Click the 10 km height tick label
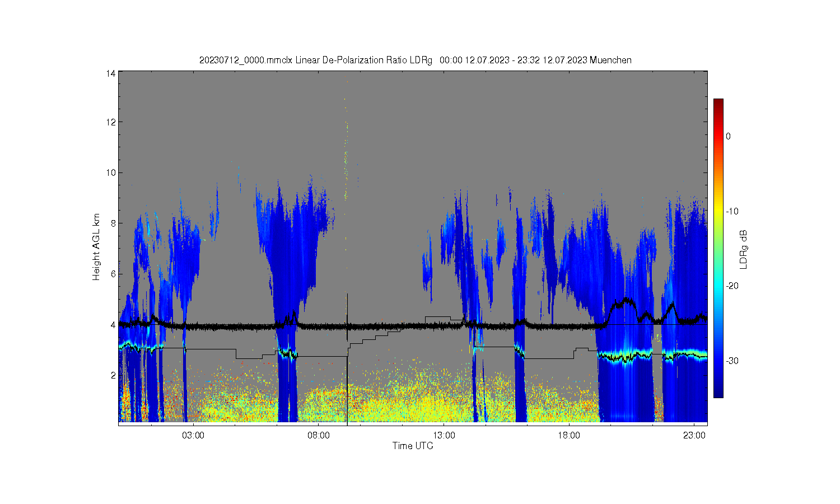Viewport: 840px width, 504px height. pyautogui.click(x=111, y=172)
